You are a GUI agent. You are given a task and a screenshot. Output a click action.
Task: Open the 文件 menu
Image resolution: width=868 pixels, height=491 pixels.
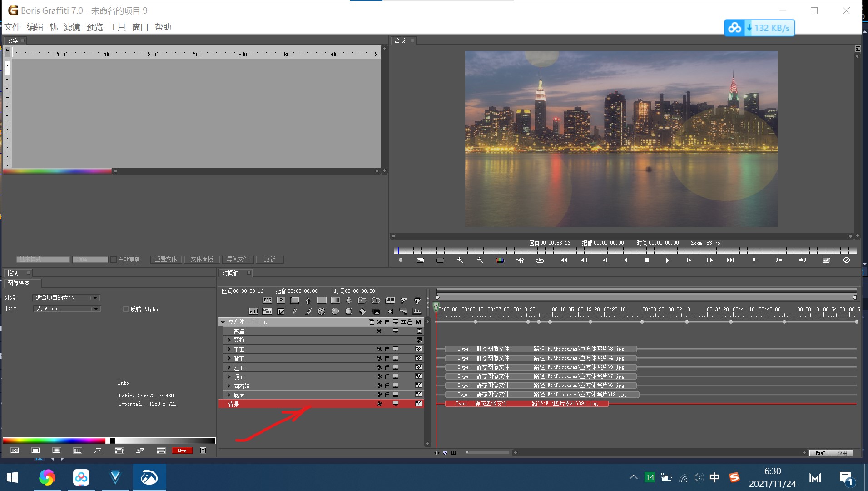pyautogui.click(x=12, y=27)
